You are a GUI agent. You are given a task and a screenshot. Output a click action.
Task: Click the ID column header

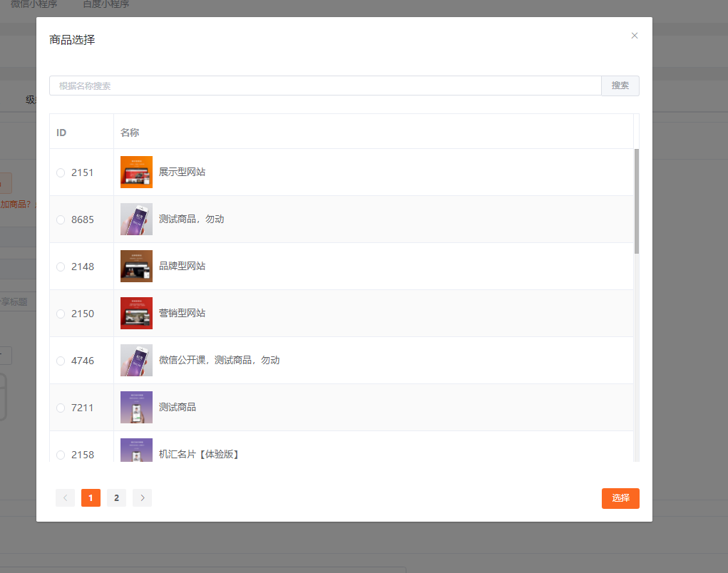pos(61,133)
